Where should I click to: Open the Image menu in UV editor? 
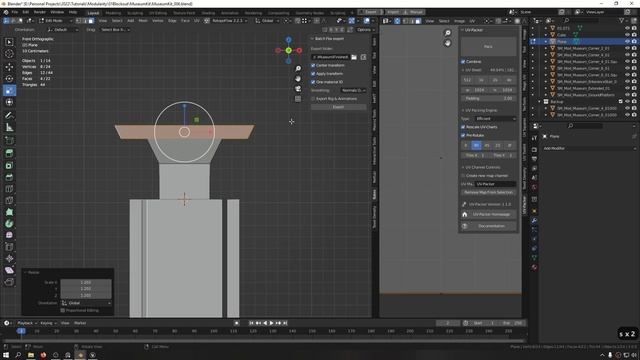pos(460,21)
